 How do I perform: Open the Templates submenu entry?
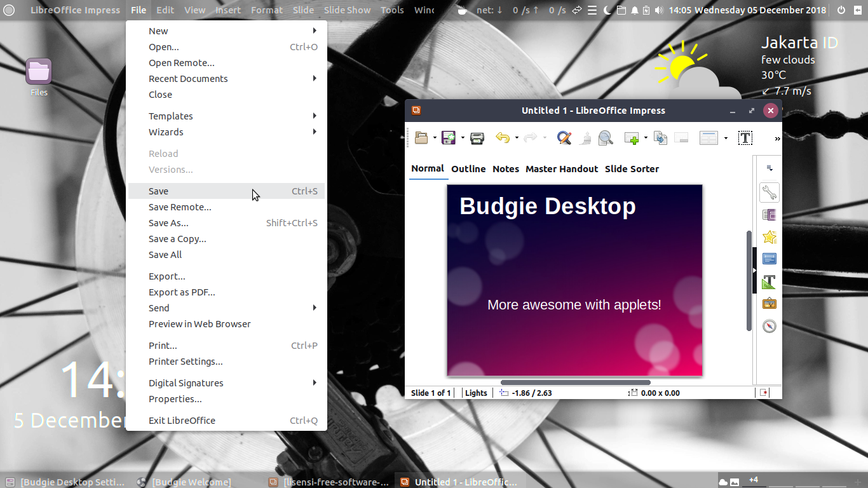[x=226, y=116]
